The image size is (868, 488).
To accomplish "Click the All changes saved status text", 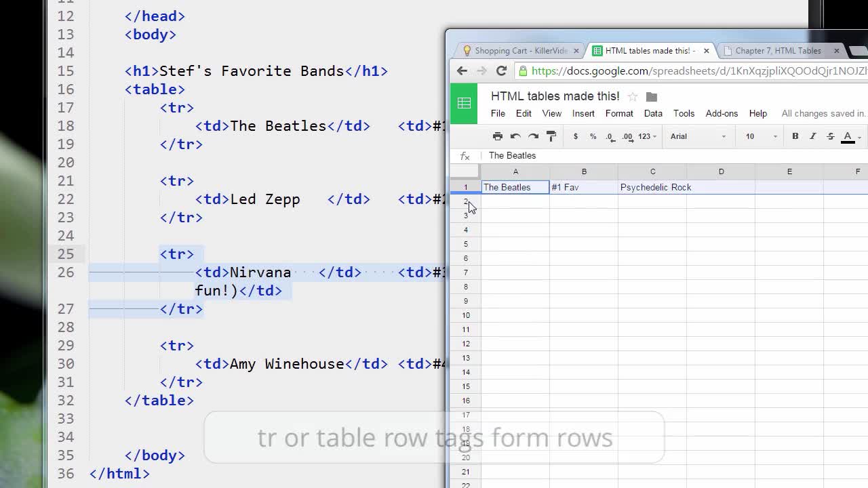I will pos(823,113).
